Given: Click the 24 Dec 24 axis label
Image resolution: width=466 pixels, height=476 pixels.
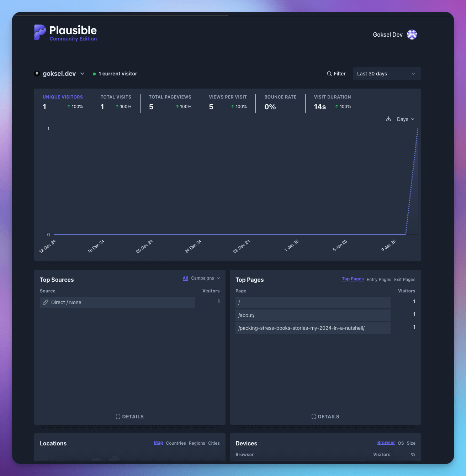Looking at the screenshot, I should [193, 246].
